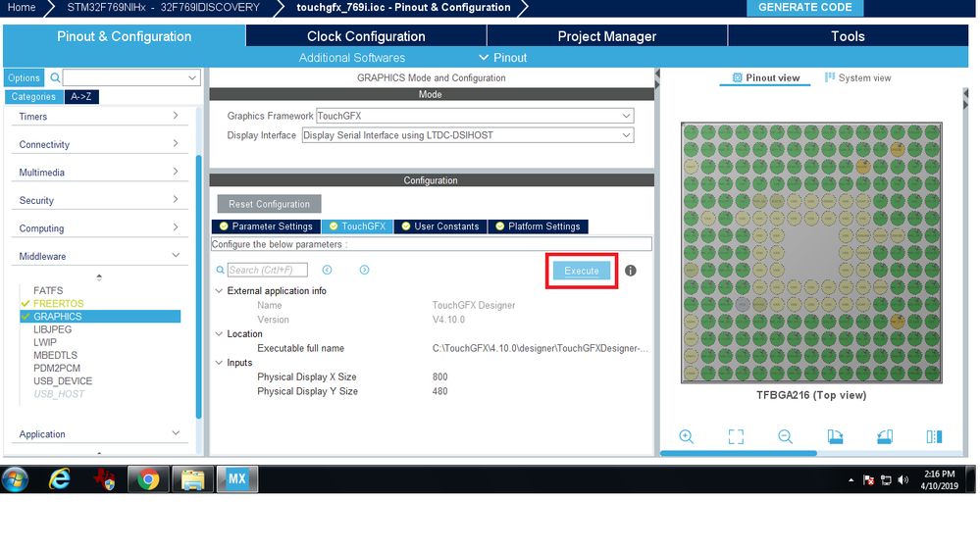Image resolution: width=980 pixels, height=551 pixels.
Task: Zoom in on the pinout view
Action: 687,436
